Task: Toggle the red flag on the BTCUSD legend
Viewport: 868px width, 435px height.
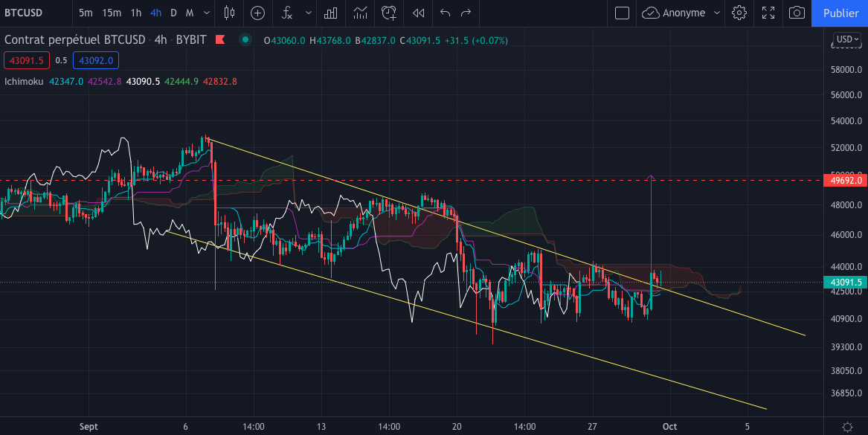Action: click(219, 40)
